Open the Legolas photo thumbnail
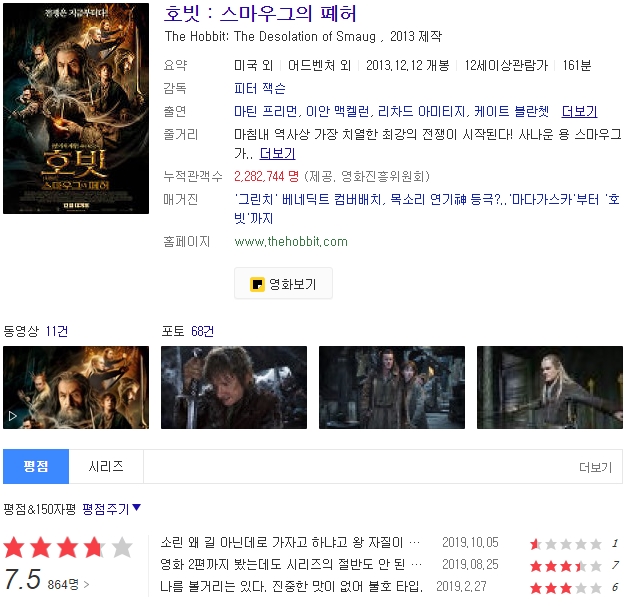 click(550, 387)
